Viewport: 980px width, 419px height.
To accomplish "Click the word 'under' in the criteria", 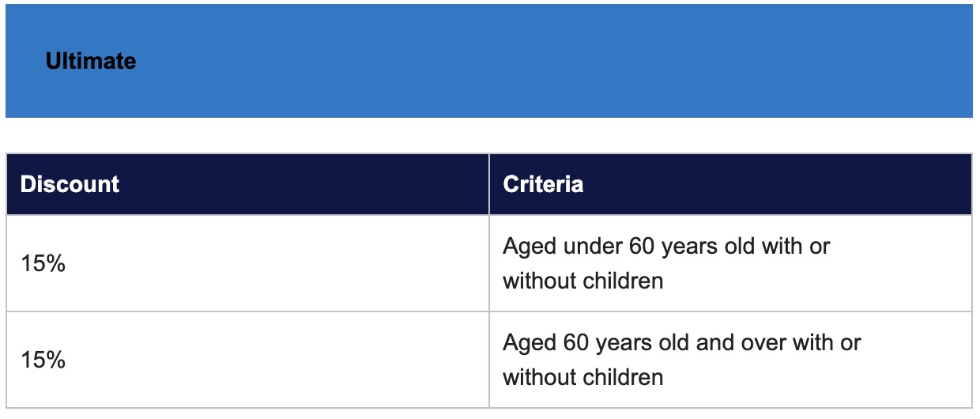I will click(593, 247).
